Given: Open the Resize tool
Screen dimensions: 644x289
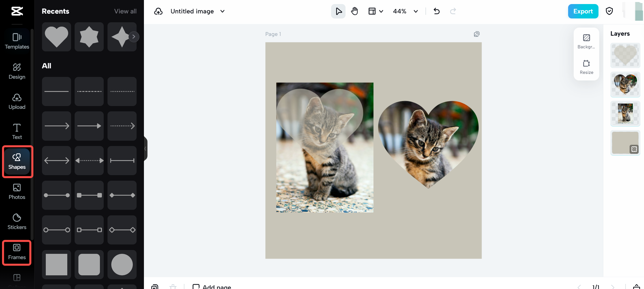Looking at the screenshot, I should point(586,67).
